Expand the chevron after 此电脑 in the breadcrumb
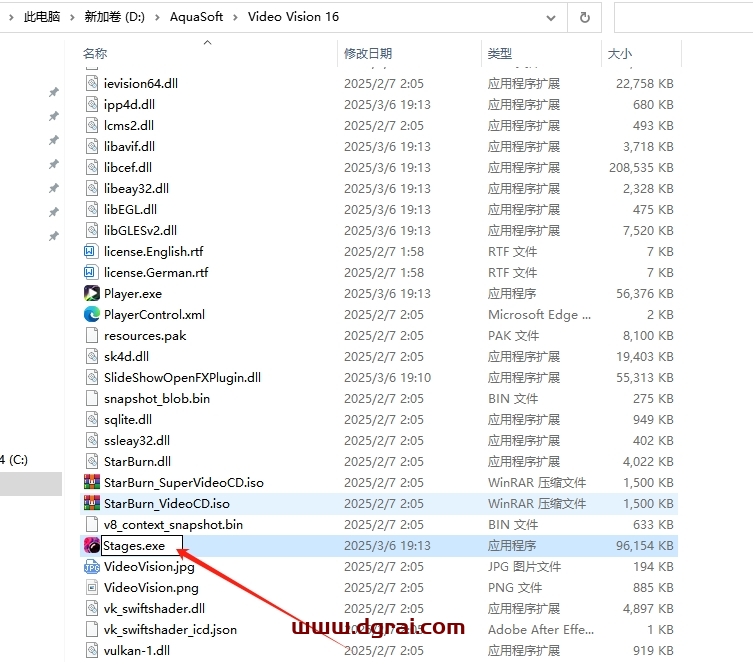The height and width of the screenshot is (664, 753). (x=72, y=17)
